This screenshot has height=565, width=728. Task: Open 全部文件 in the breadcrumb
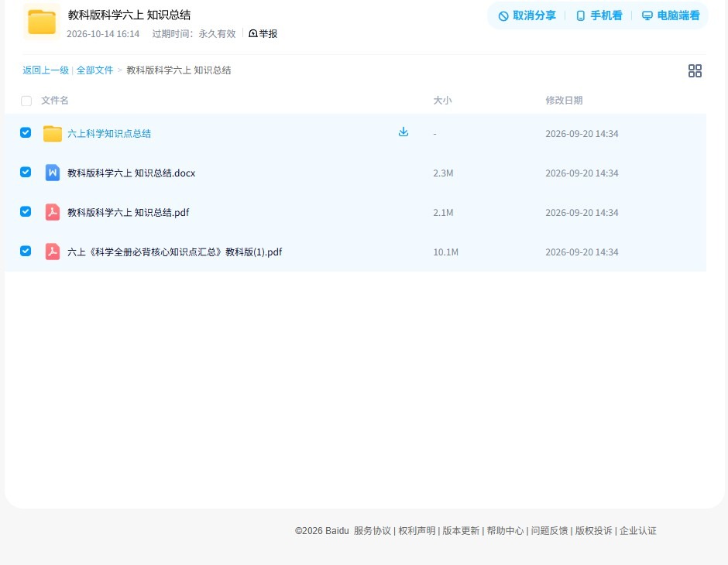pyautogui.click(x=94, y=70)
